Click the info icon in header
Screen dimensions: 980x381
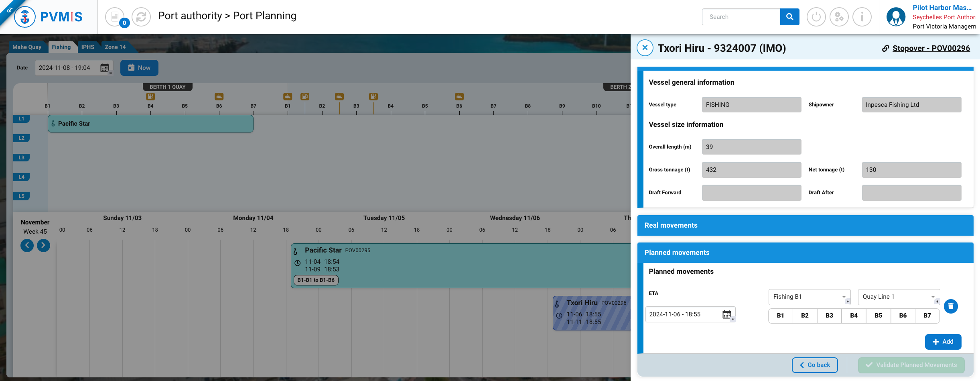(x=862, y=17)
